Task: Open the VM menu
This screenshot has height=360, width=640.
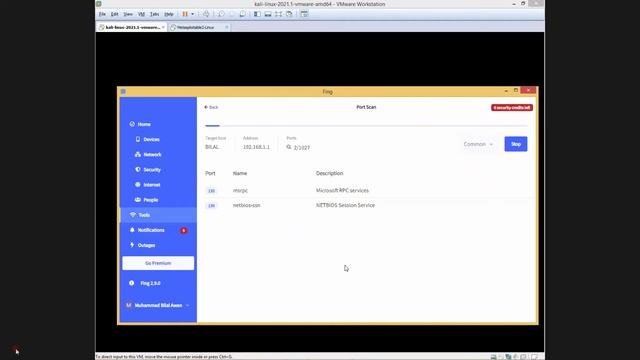Action: pos(141,14)
